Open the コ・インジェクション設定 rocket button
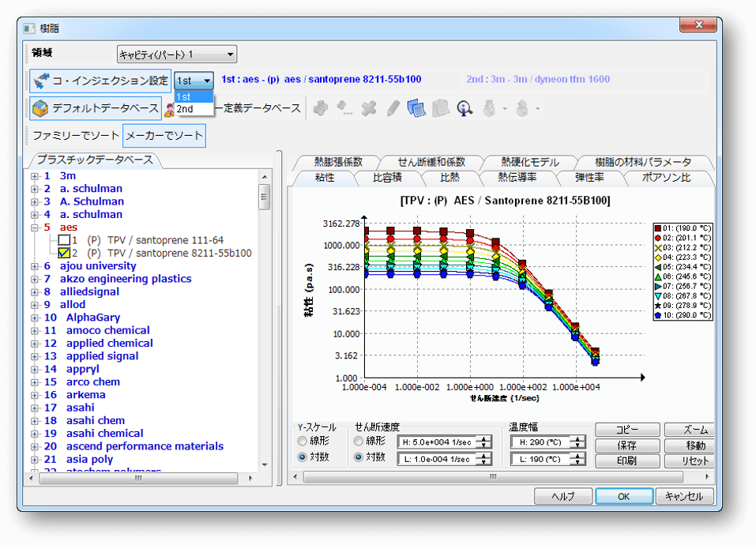This screenshot has width=756, height=545. click(x=100, y=81)
